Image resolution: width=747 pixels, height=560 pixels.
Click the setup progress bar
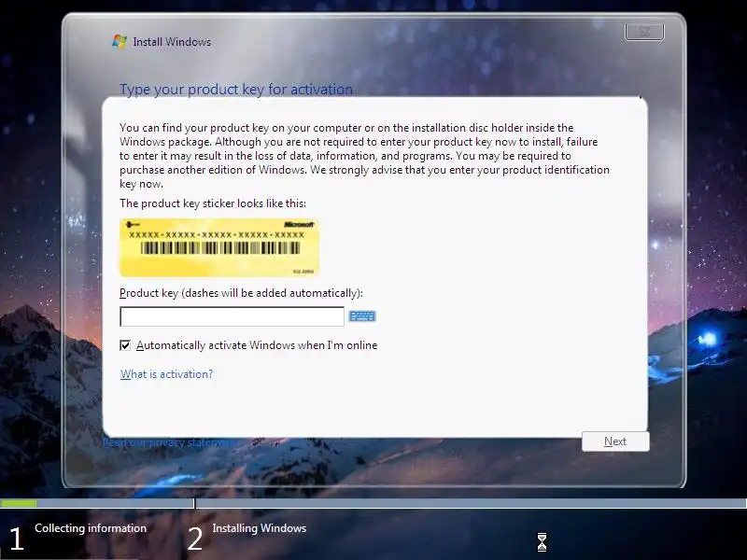[x=373, y=503]
